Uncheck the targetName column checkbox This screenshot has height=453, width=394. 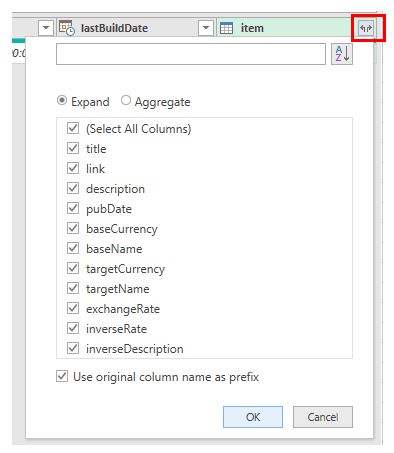point(73,288)
